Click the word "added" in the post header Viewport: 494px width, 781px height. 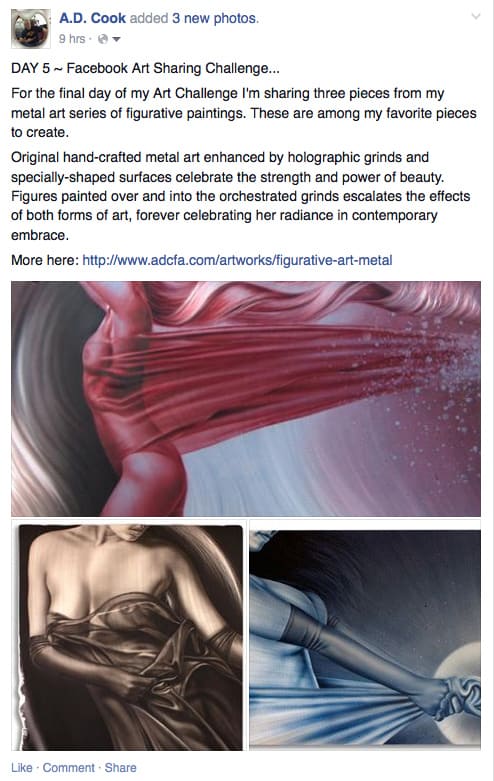coord(149,18)
